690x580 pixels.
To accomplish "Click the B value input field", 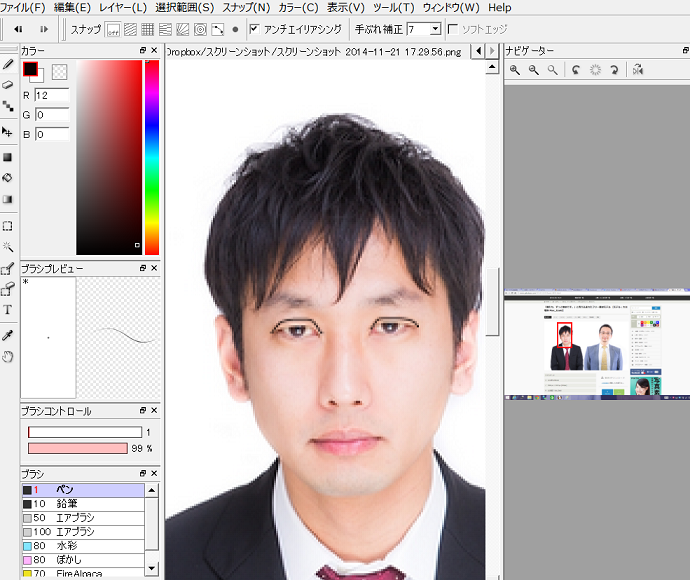I will tap(52, 134).
